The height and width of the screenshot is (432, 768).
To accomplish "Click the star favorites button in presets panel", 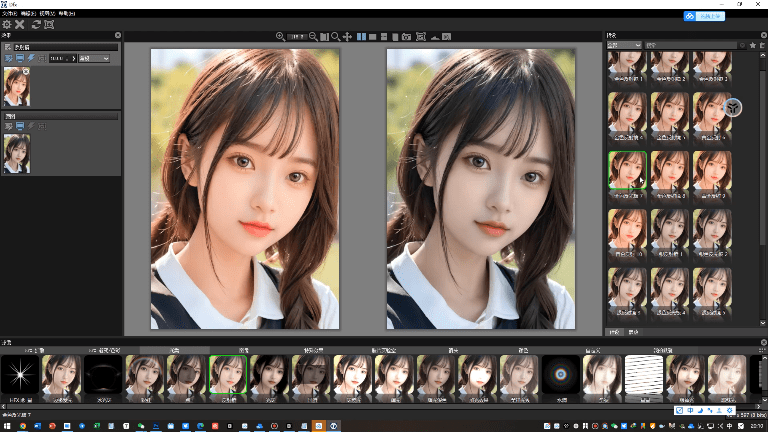I will 752,45.
